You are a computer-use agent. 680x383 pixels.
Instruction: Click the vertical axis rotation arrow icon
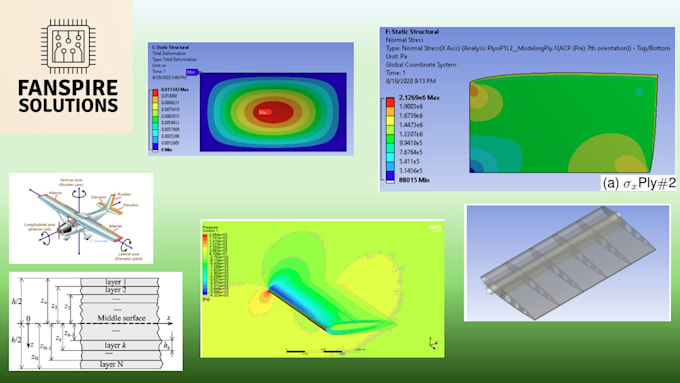pyautogui.click(x=79, y=194)
